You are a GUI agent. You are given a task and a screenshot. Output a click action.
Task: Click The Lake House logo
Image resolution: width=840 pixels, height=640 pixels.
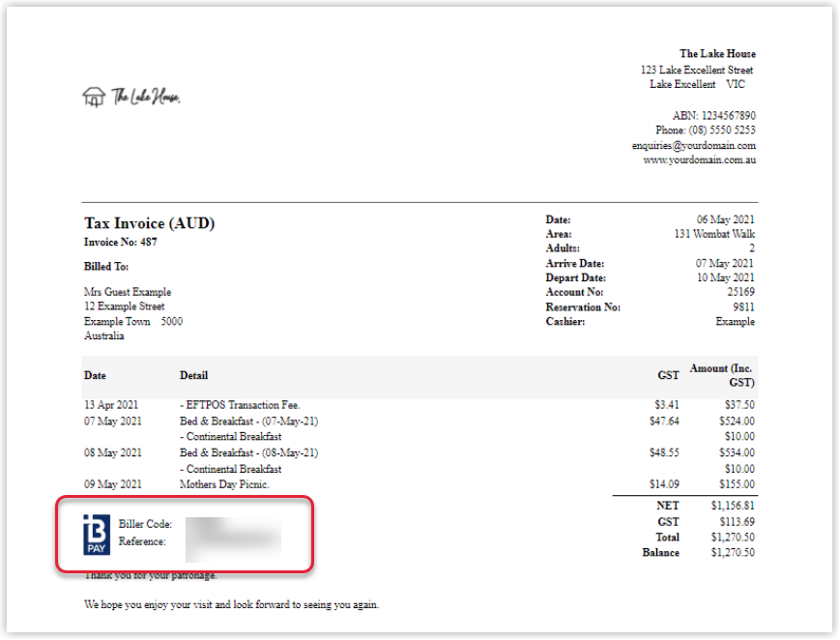tap(131, 96)
